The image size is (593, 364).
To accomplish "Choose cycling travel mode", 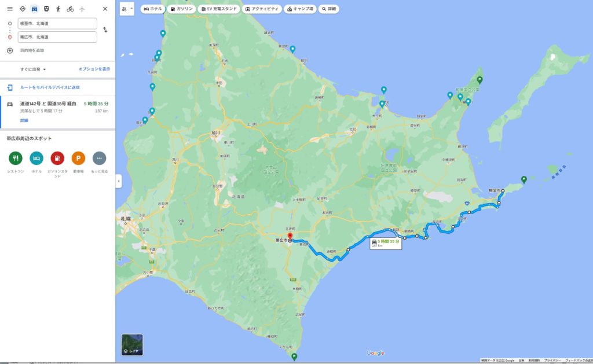I will coord(70,9).
